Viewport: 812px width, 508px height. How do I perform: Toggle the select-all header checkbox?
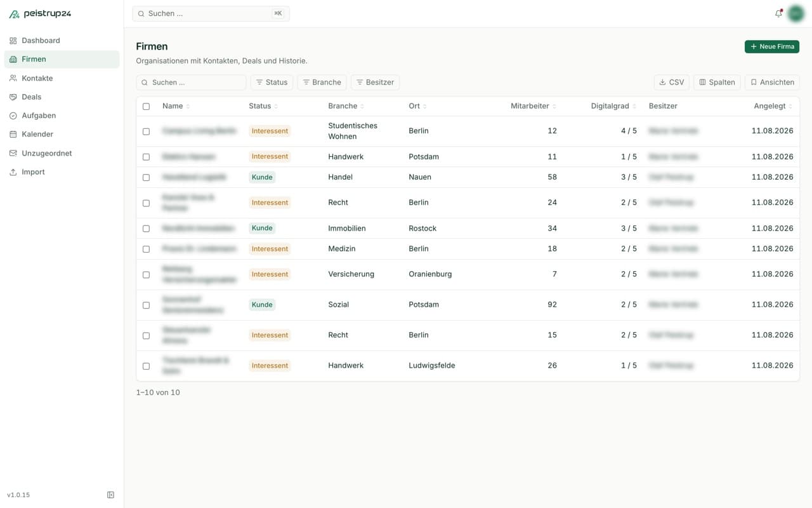pyautogui.click(x=146, y=107)
